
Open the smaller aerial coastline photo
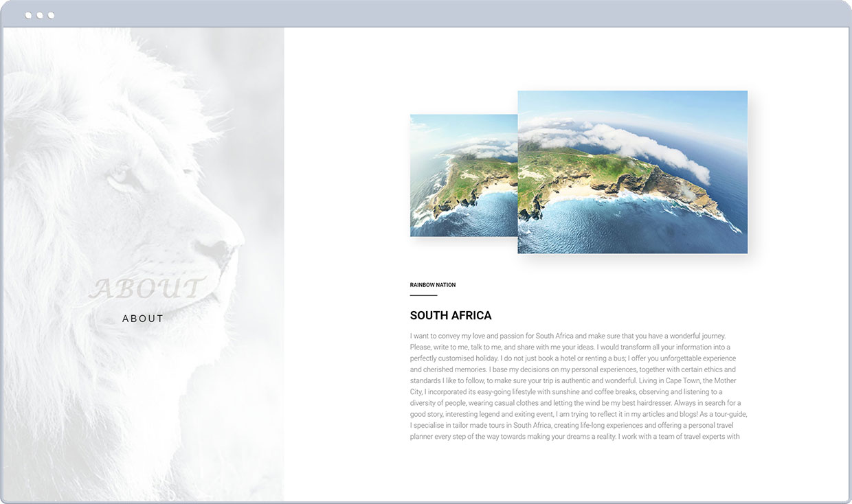tap(464, 175)
